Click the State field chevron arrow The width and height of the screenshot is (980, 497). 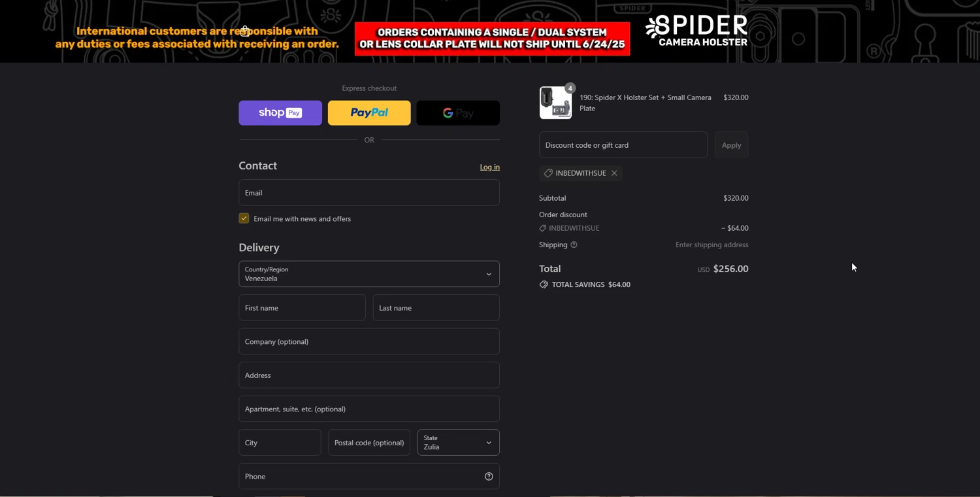click(x=489, y=443)
